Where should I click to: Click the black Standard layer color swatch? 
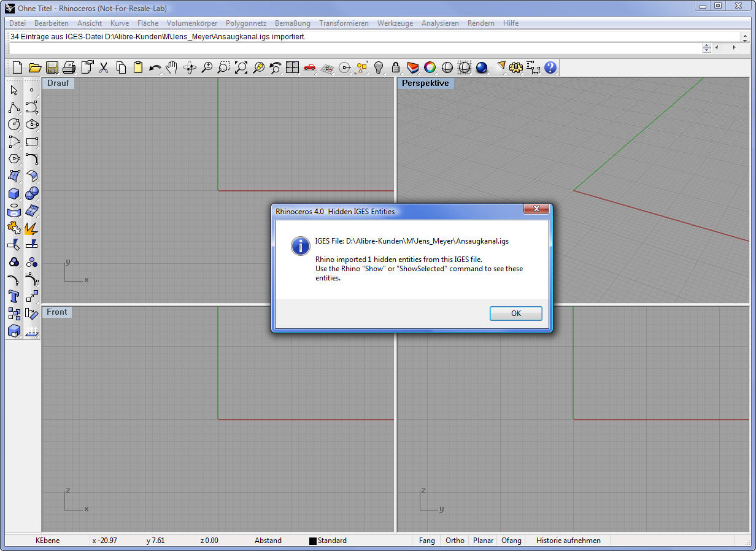coord(313,541)
